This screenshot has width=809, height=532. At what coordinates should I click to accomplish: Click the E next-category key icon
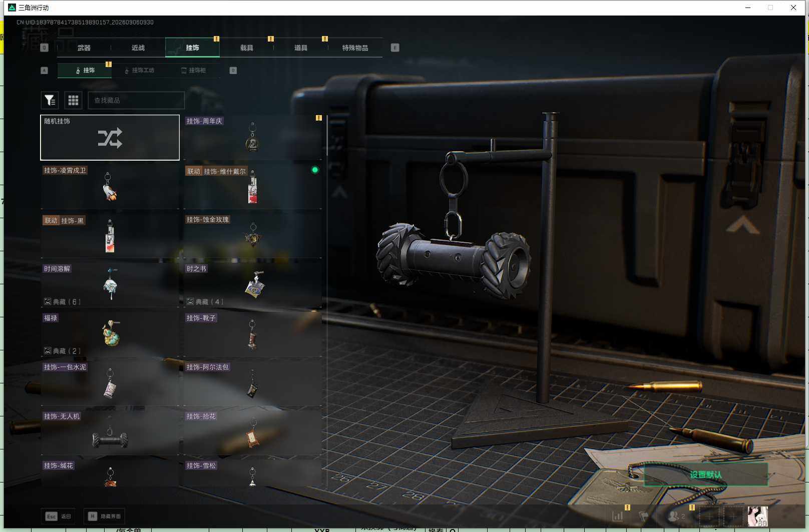click(x=395, y=48)
